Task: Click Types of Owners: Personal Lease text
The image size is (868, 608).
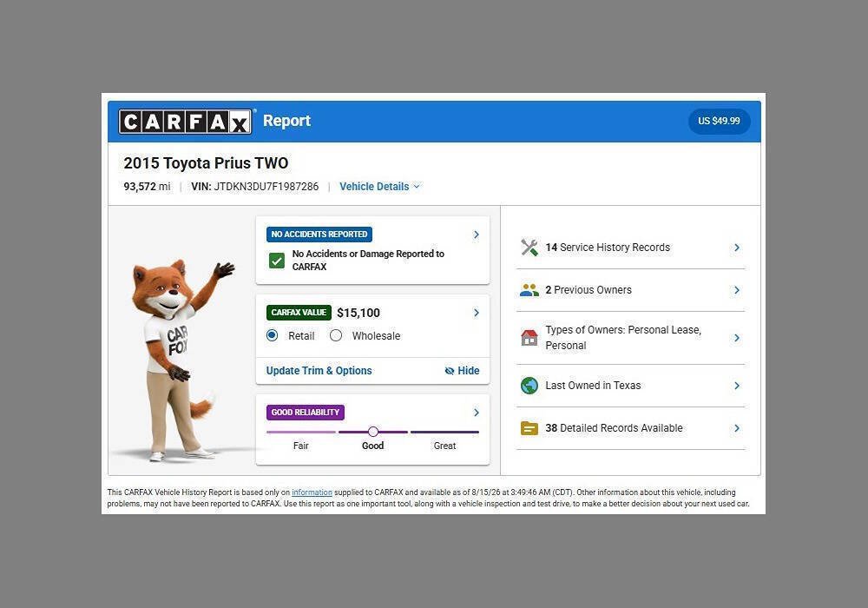Action: tap(622, 338)
